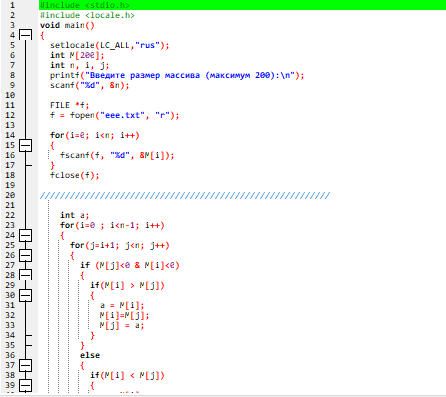The height and width of the screenshot is (397, 446).
Task: Click line number 20 in the margin
Action: [10, 195]
